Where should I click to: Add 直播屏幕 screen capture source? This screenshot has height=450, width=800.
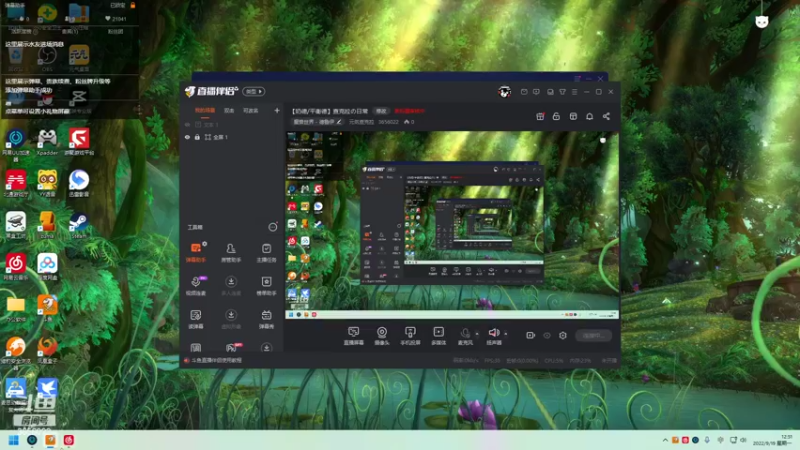(354, 336)
